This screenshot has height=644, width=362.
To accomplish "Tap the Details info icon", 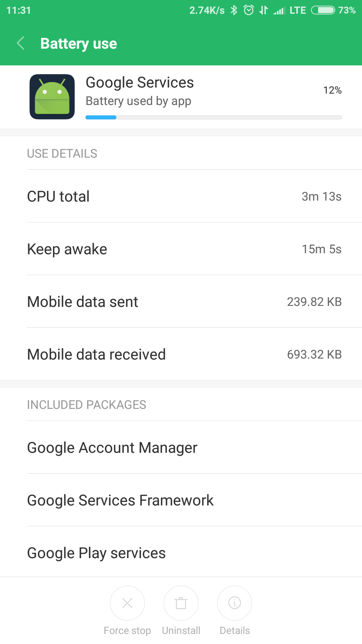I will [x=235, y=603].
